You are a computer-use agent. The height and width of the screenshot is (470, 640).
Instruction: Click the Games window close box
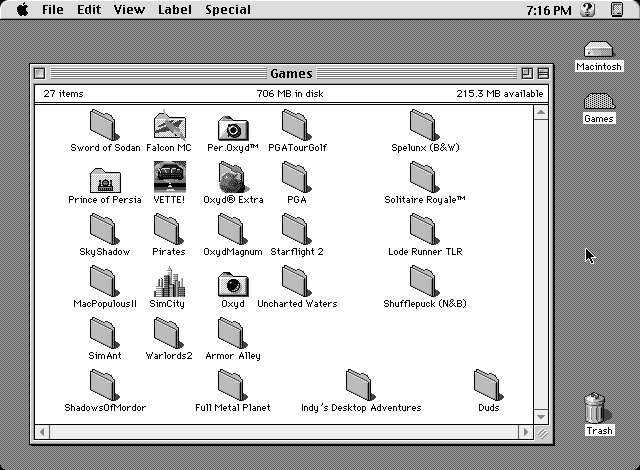(40, 73)
